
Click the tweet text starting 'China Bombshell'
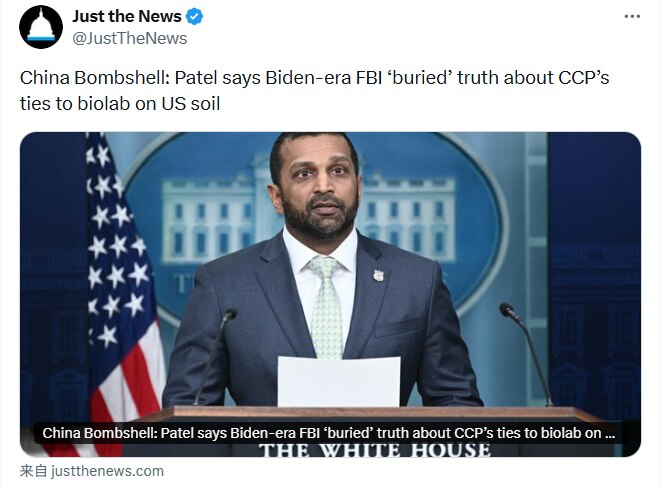click(x=315, y=78)
